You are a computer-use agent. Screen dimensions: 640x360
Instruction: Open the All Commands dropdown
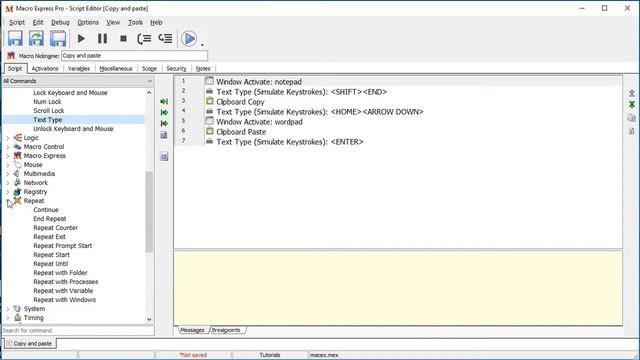(x=150, y=81)
